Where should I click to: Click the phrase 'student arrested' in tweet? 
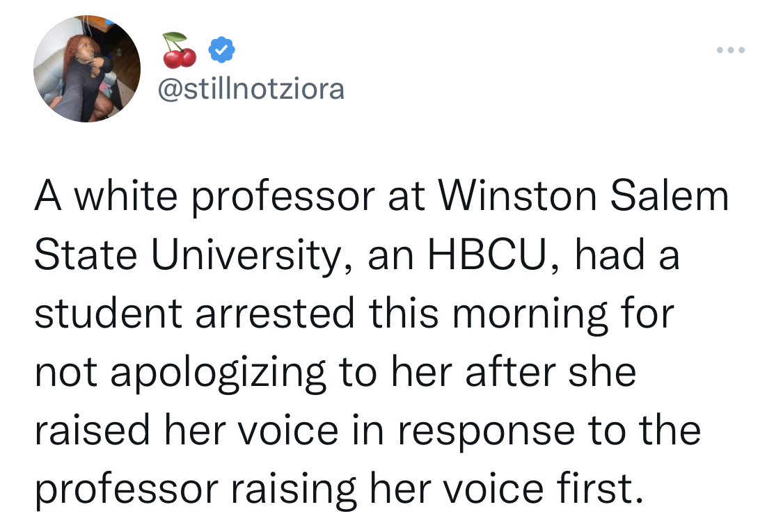[x=194, y=313]
